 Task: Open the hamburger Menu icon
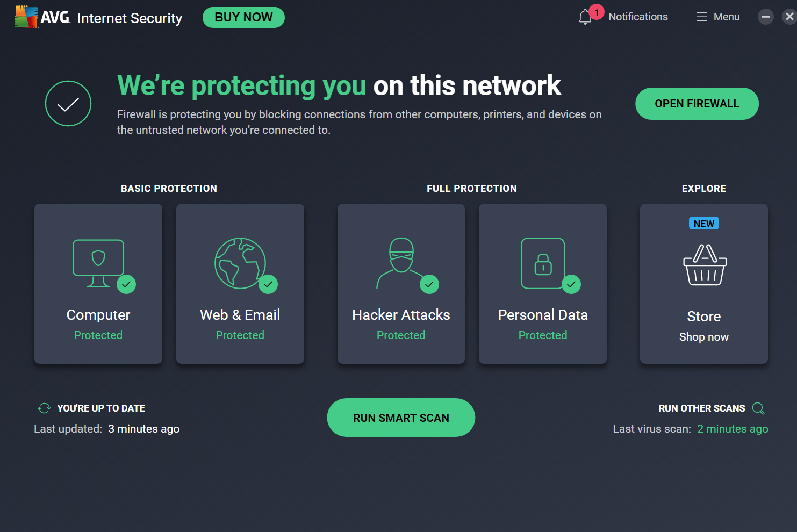702,17
